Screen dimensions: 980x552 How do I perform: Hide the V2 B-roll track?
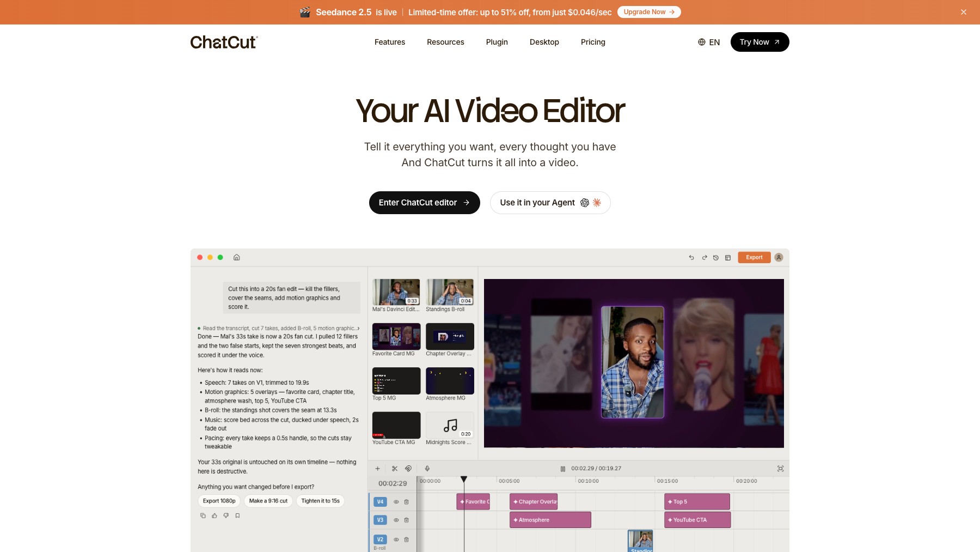(x=396, y=539)
